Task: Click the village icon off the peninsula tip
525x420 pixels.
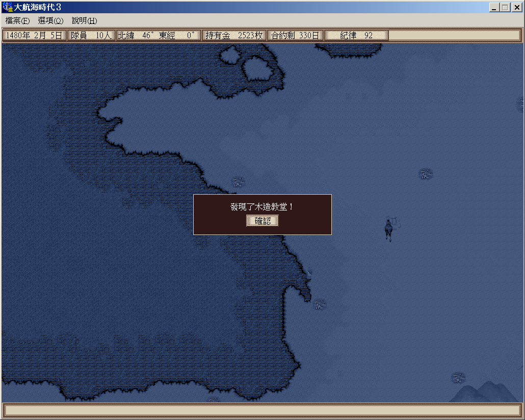Action: [x=320, y=304]
